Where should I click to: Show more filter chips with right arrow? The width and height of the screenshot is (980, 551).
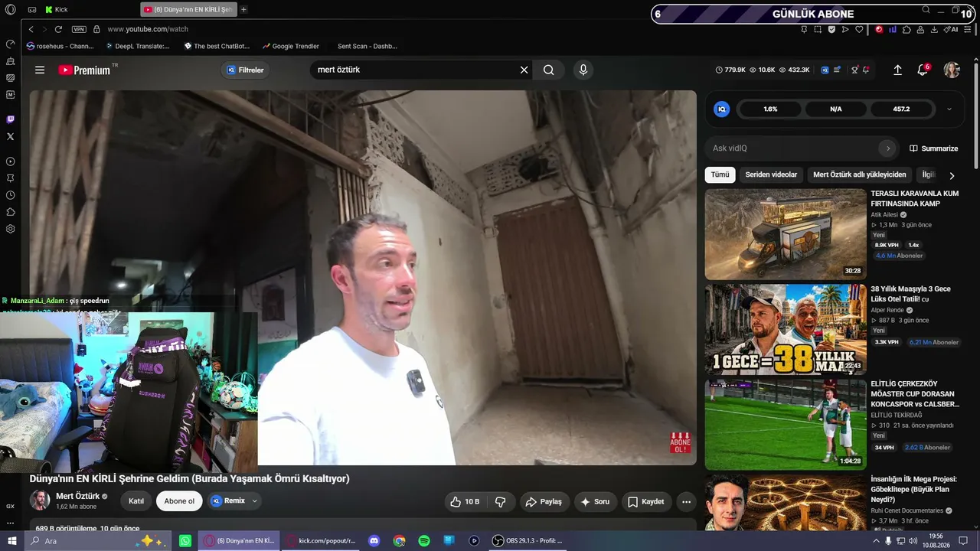(952, 175)
